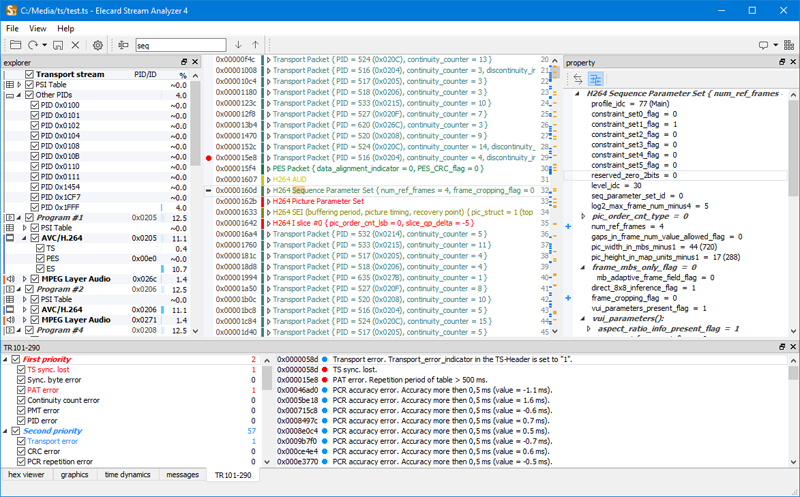Image resolution: width=800 pixels, height=497 pixels.
Task: Collapse H264 Sequence Parameter Set property root
Action: (x=578, y=93)
